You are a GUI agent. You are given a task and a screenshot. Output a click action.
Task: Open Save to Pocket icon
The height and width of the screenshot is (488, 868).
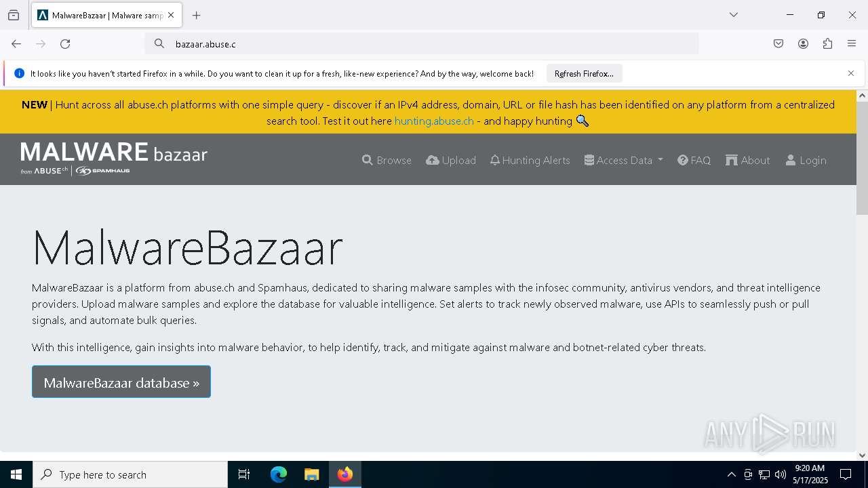point(778,43)
